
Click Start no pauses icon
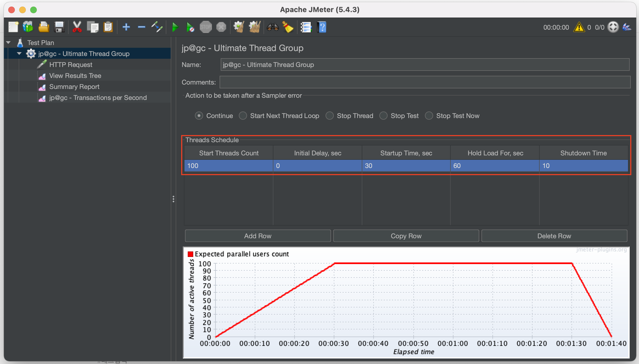coord(190,27)
